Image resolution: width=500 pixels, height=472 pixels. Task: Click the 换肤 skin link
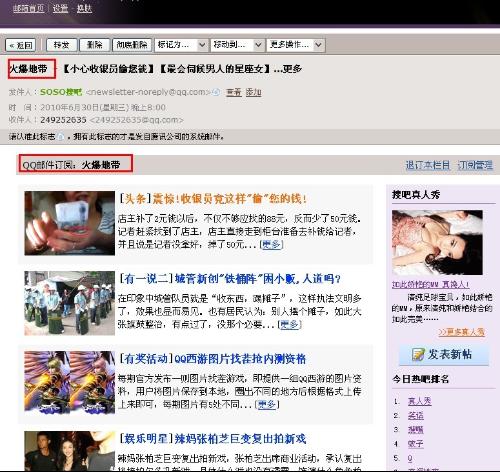pos(84,8)
